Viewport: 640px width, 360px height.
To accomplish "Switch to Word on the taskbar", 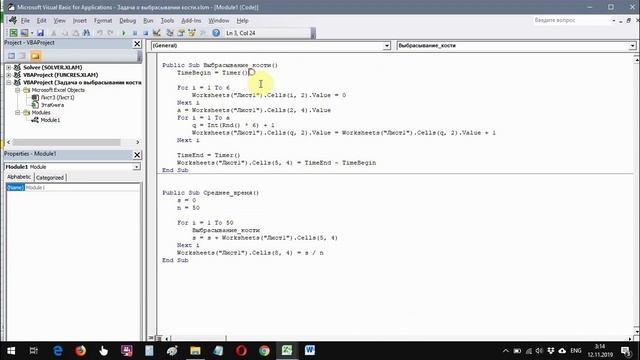I will (x=310, y=351).
